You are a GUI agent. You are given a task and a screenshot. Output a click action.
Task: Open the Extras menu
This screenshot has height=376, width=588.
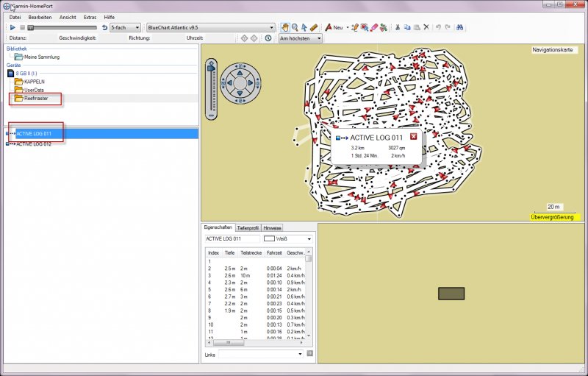tap(90, 16)
